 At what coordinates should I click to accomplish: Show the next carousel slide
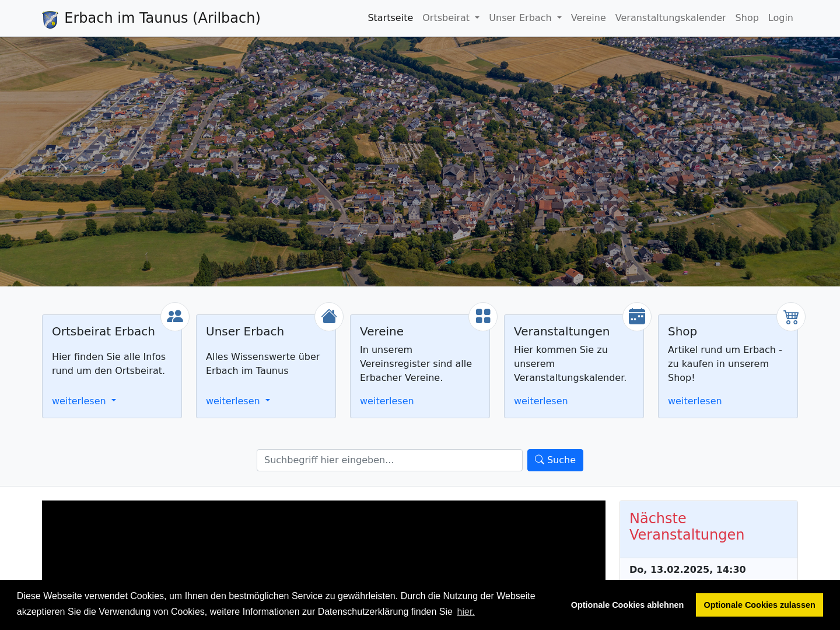pyautogui.click(x=777, y=162)
